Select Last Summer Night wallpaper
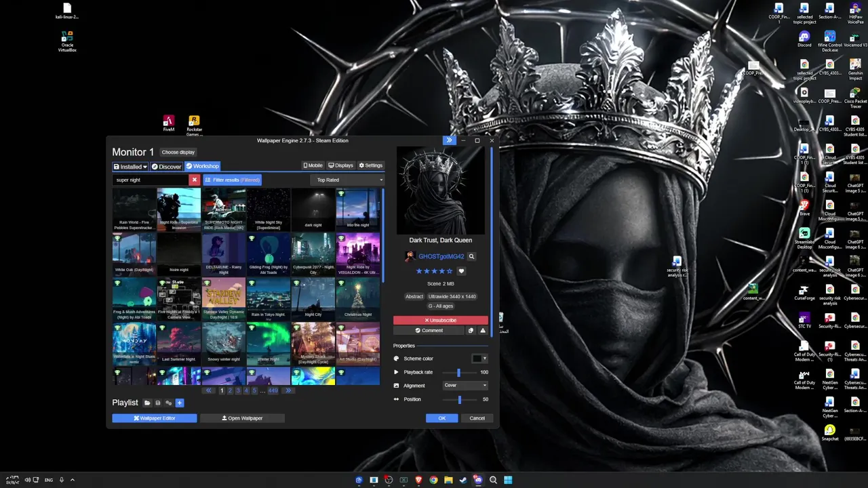The width and height of the screenshot is (868, 488). [x=179, y=344]
